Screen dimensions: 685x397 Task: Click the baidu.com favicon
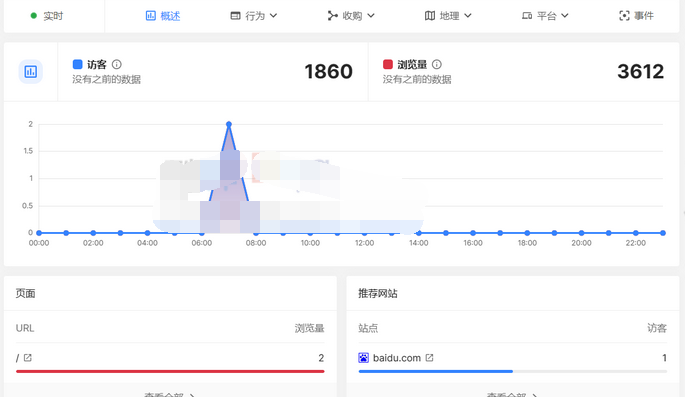point(363,358)
